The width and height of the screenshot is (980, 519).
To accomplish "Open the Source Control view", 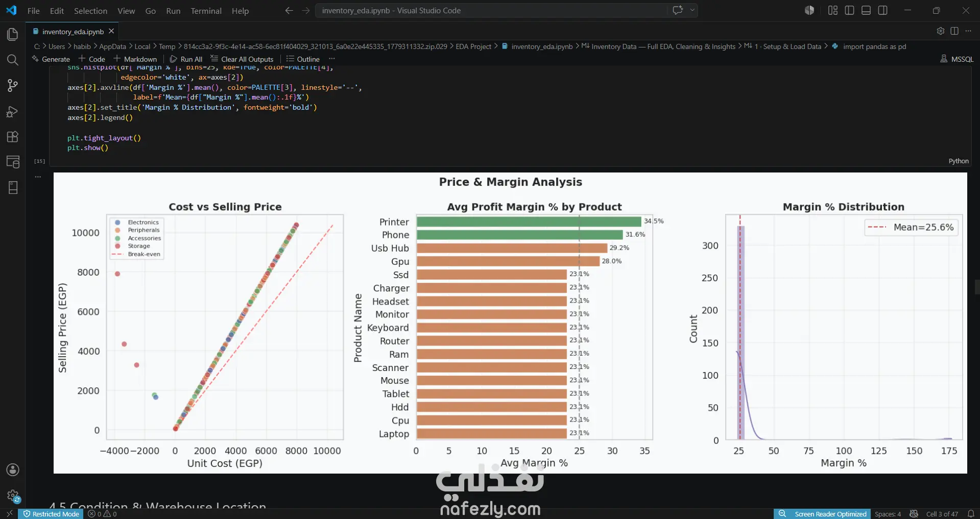I will click(x=13, y=86).
